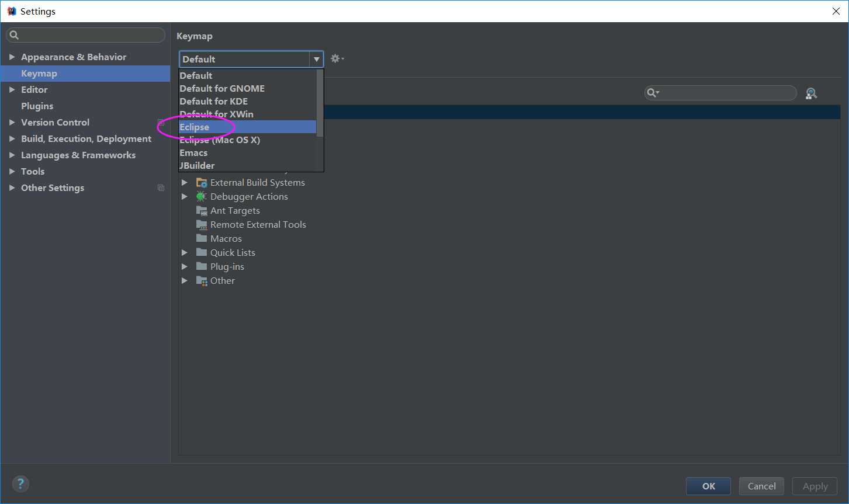Expand the Editor settings section
This screenshot has height=504, width=849.
(x=12, y=90)
